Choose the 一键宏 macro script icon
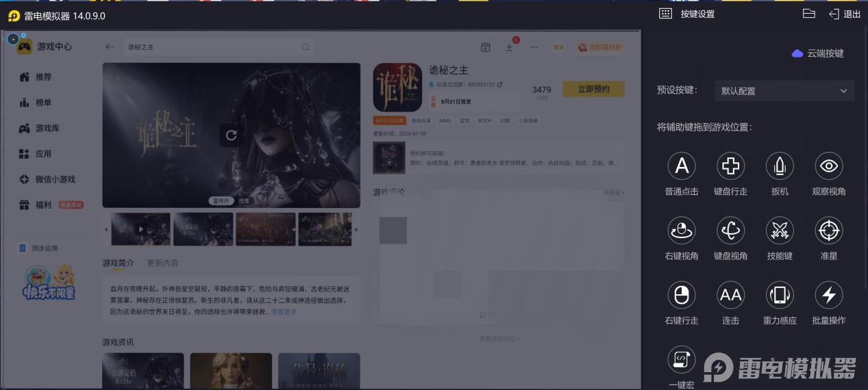Image resolution: width=868 pixels, height=390 pixels. (x=681, y=359)
